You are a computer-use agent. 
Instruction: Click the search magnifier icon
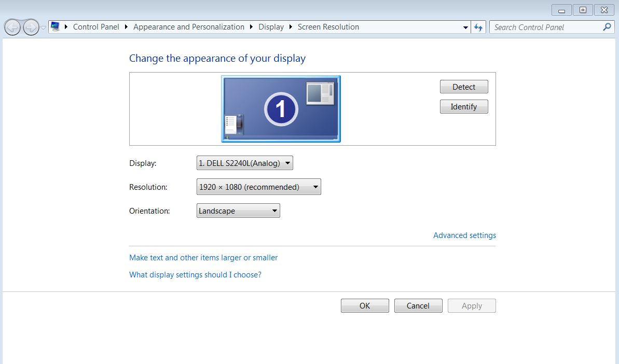pyautogui.click(x=607, y=27)
